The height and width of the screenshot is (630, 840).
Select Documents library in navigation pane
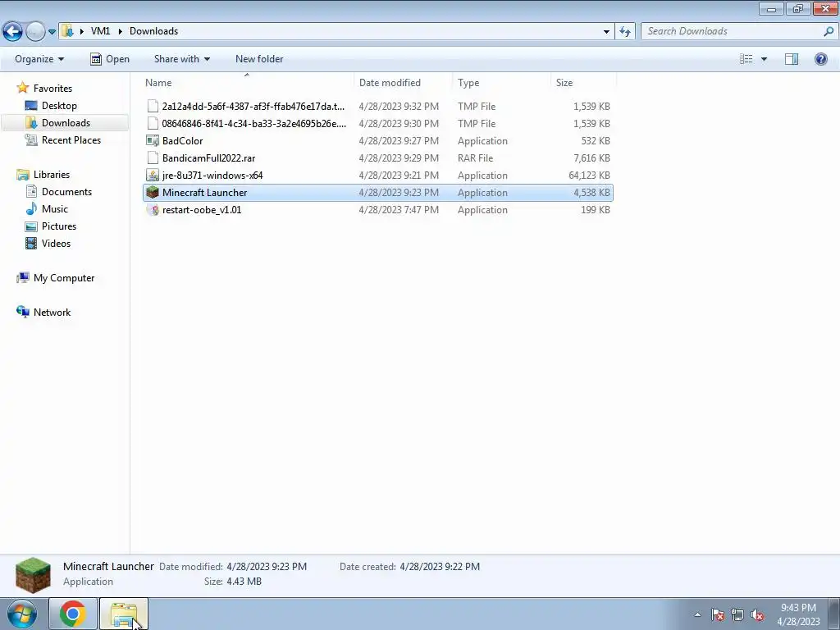click(66, 192)
